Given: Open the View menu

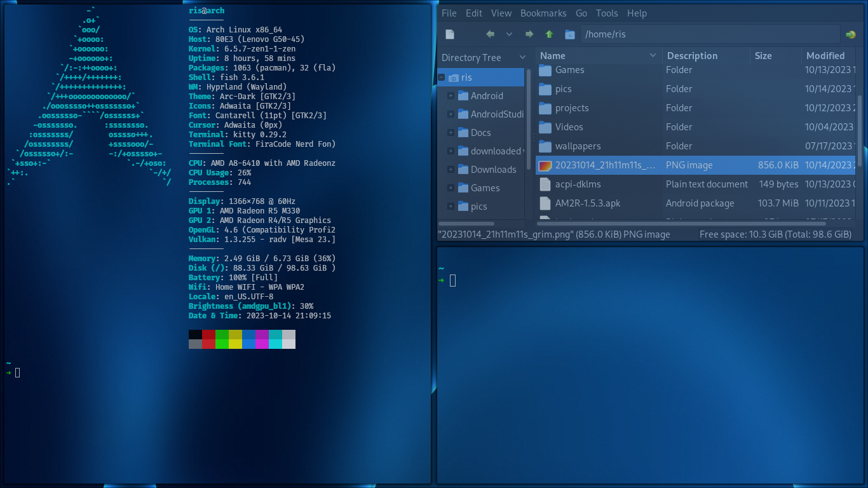Looking at the screenshot, I should pyautogui.click(x=501, y=13).
